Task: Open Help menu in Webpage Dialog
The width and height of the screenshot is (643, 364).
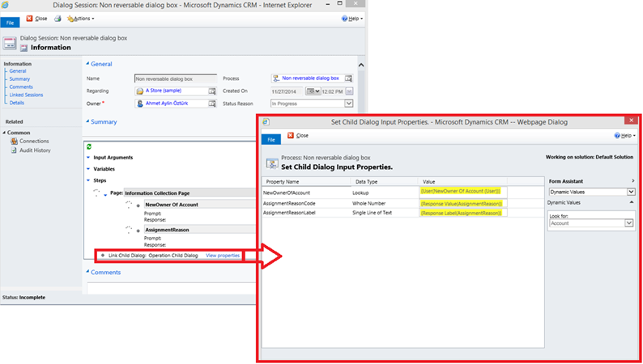Action: coord(625,136)
